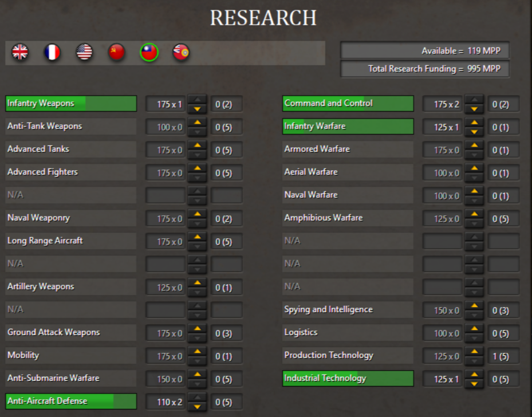This screenshot has width=532, height=417.
Task: Select the Artillery Weapons research category
Action: 71,287
